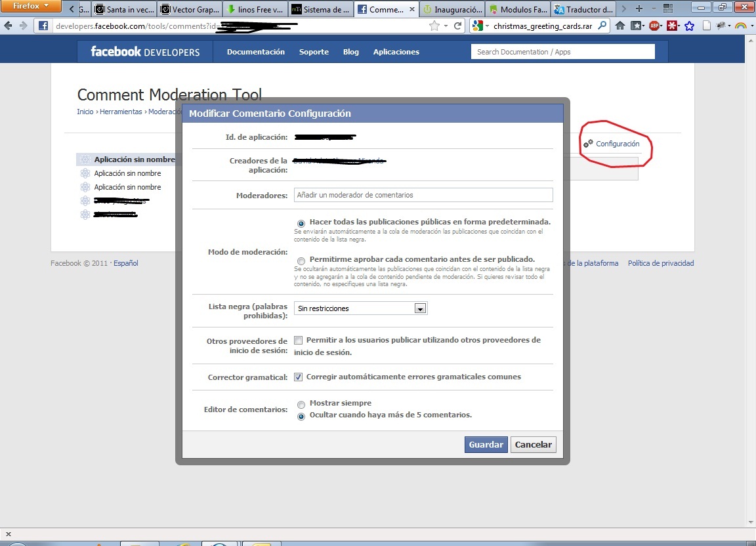756x546 pixels.
Task: Click the Cancelar button
Action: (x=534, y=444)
